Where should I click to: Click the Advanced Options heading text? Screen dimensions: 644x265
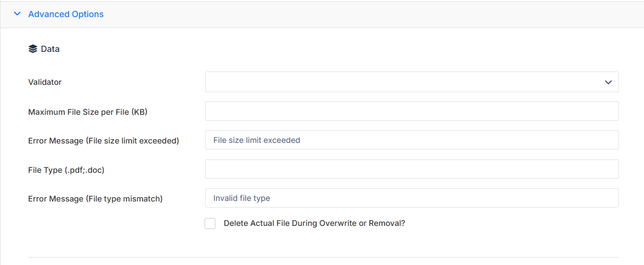pyautogui.click(x=66, y=14)
